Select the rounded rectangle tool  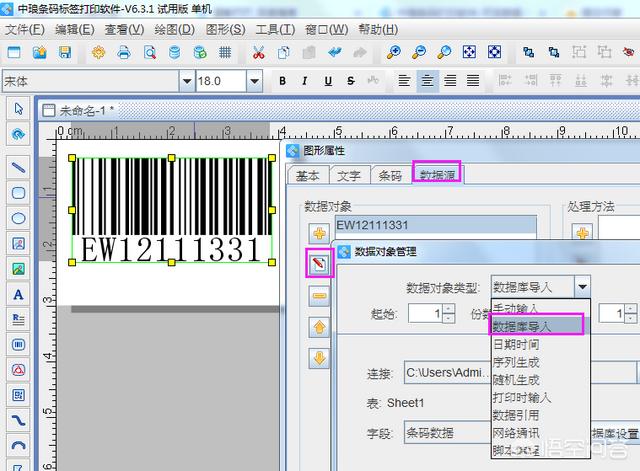pos(18,193)
